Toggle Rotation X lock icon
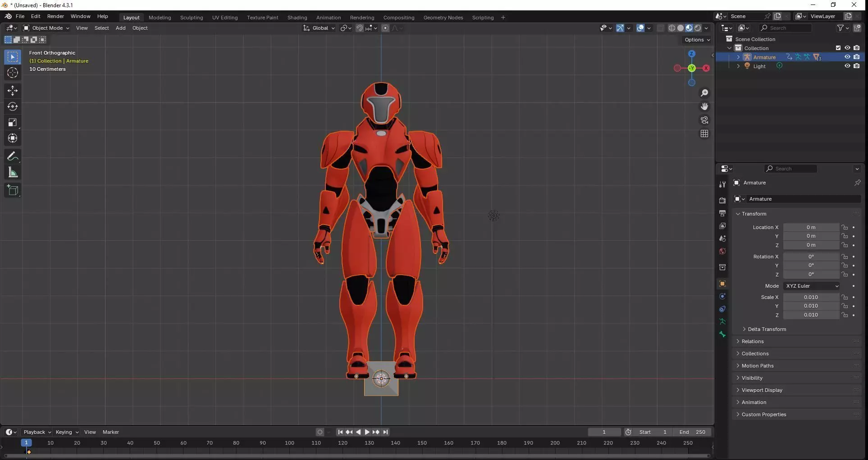 [845, 257]
